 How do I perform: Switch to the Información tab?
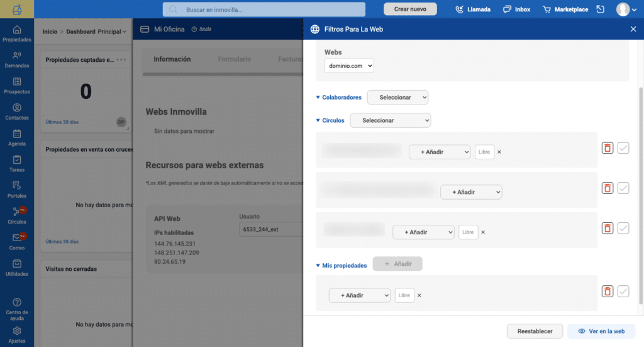click(x=172, y=59)
